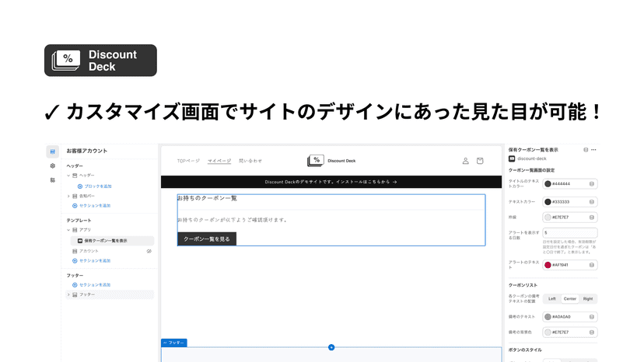The width and height of the screenshot is (644, 362).
Task: Click dynamic source icon for #AF1941 field
Action: pos(592,265)
